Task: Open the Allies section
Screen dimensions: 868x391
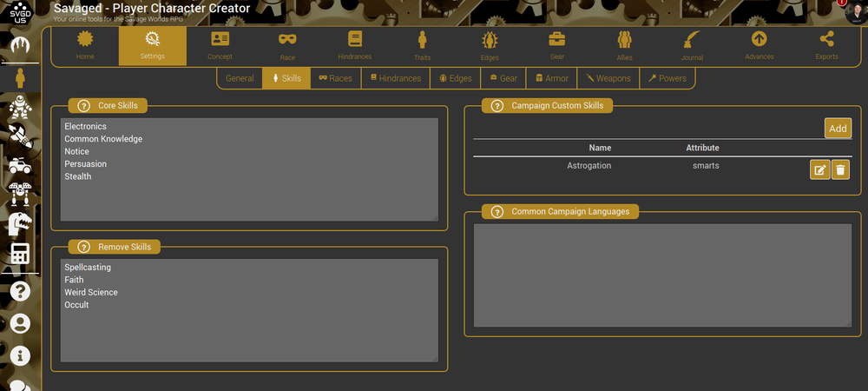Action: (x=624, y=46)
